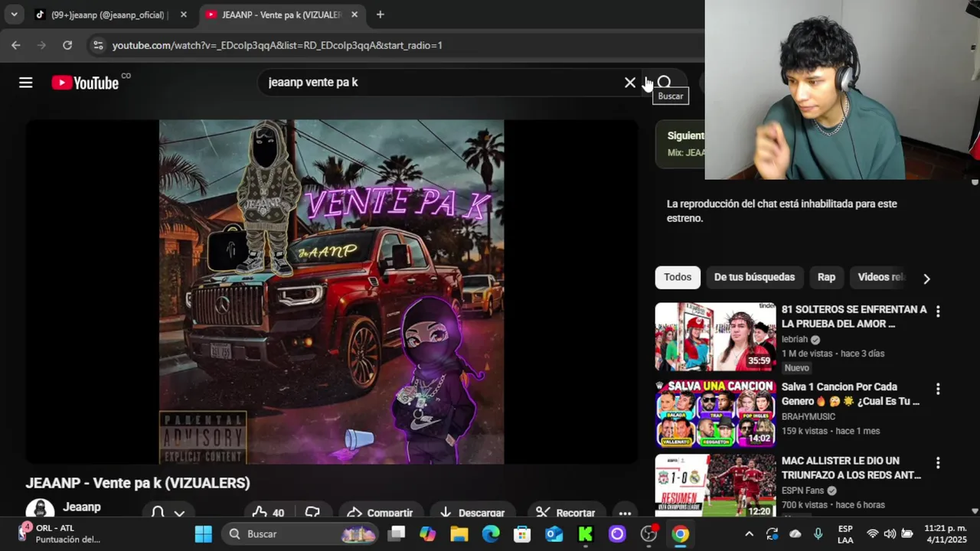Open the more actions ellipsis menu
The height and width of the screenshot is (551, 980).
tap(625, 513)
